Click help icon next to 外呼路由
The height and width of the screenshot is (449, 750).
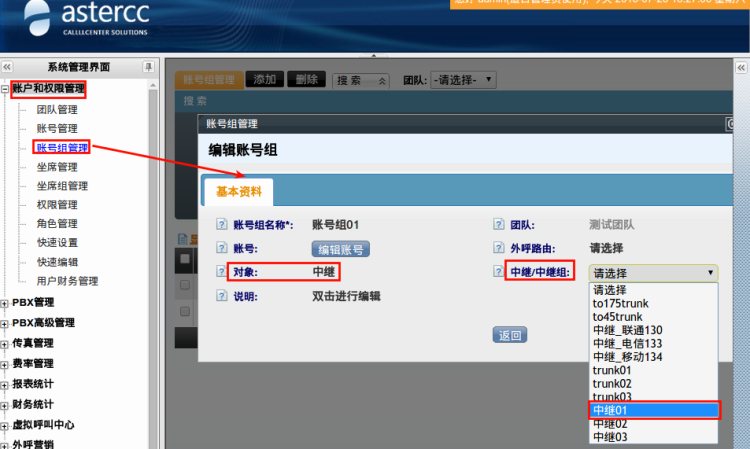tap(499, 249)
